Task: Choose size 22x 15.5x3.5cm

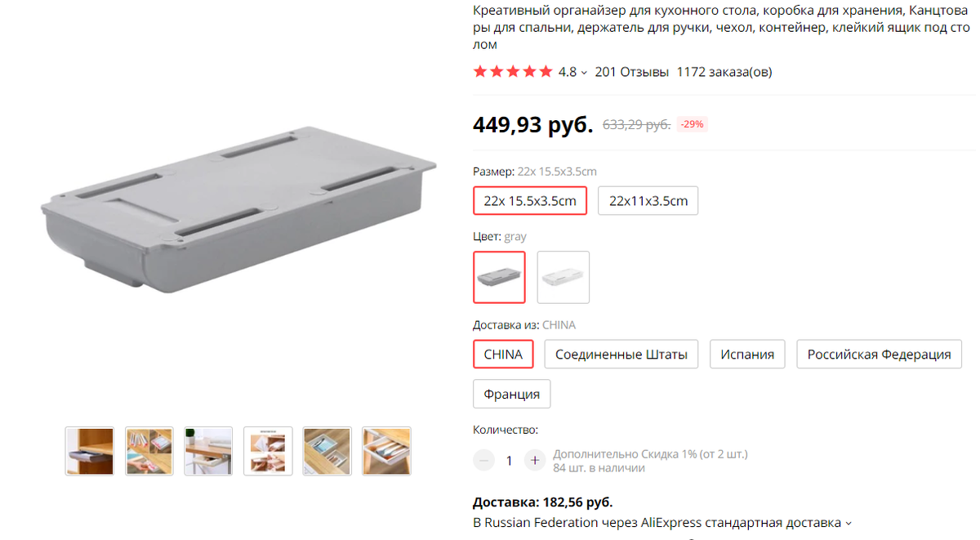Action: coord(530,201)
